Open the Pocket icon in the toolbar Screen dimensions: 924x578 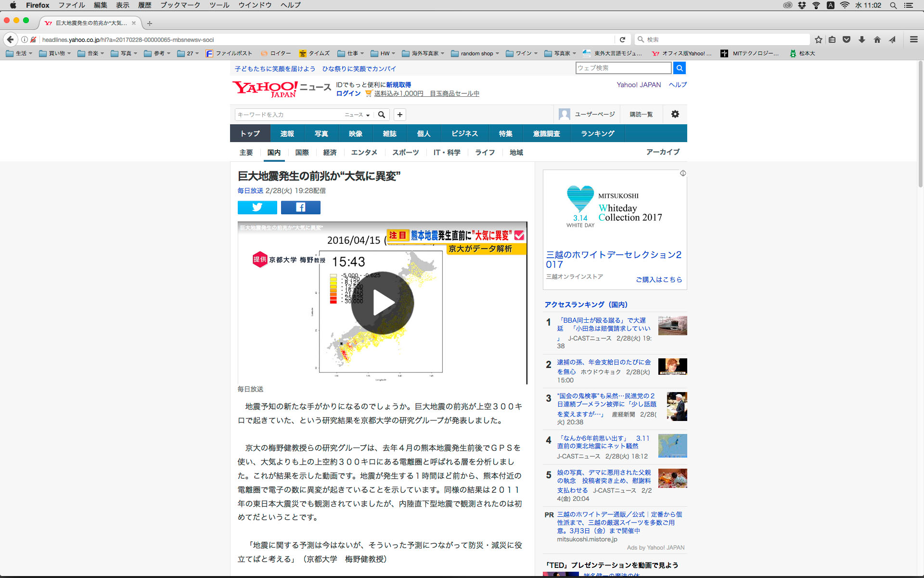847,39
